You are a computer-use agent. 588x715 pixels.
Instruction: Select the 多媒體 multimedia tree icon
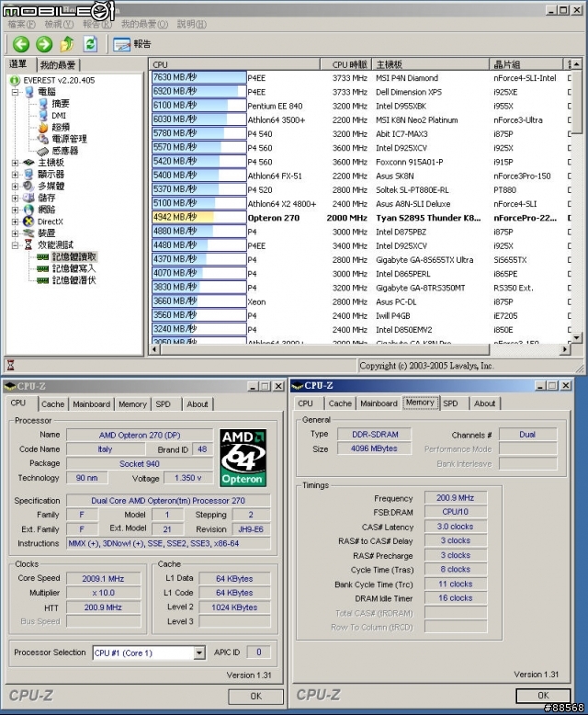(x=29, y=186)
